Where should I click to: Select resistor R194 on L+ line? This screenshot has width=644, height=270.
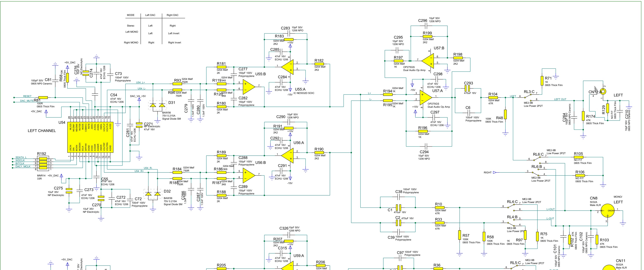388,95
